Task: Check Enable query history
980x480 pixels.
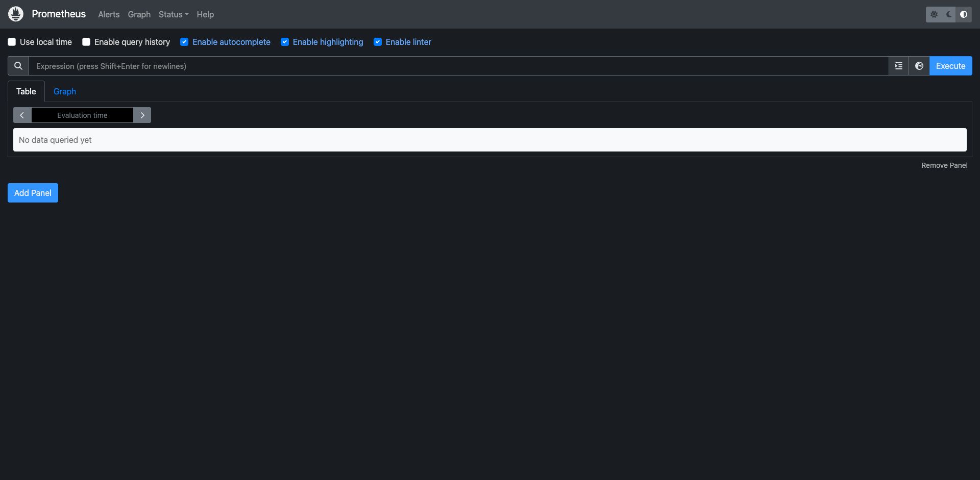Action: pos(86,42)
